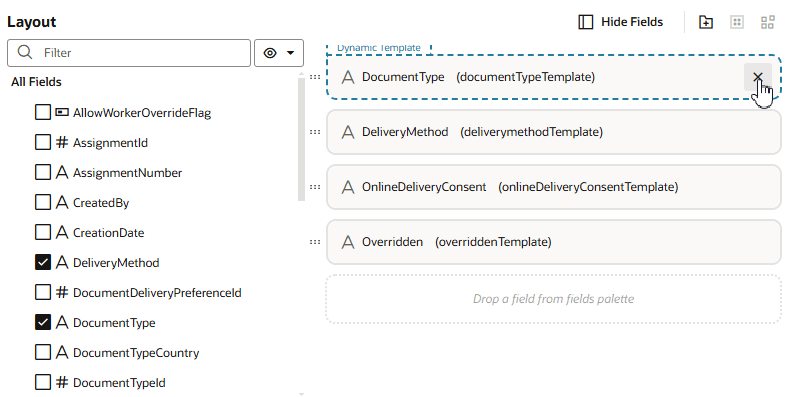Click the Overridden drag handle

(315, 242)
